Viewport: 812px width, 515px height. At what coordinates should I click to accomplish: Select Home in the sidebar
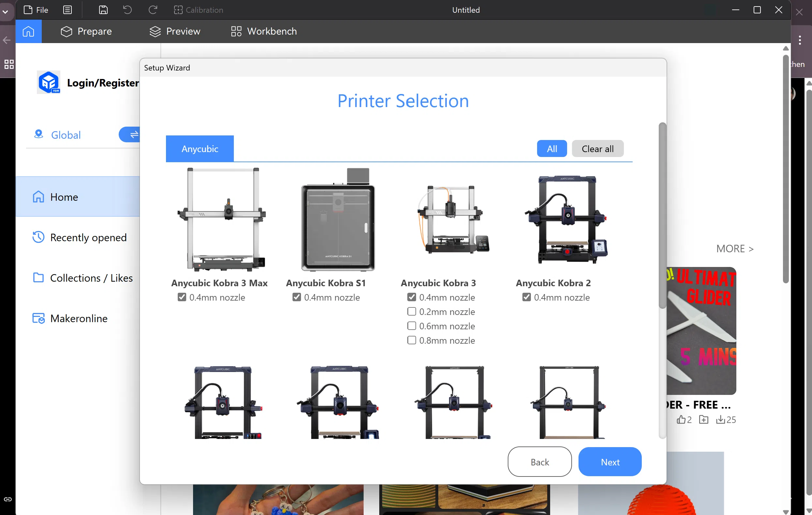tap(78, 197)
